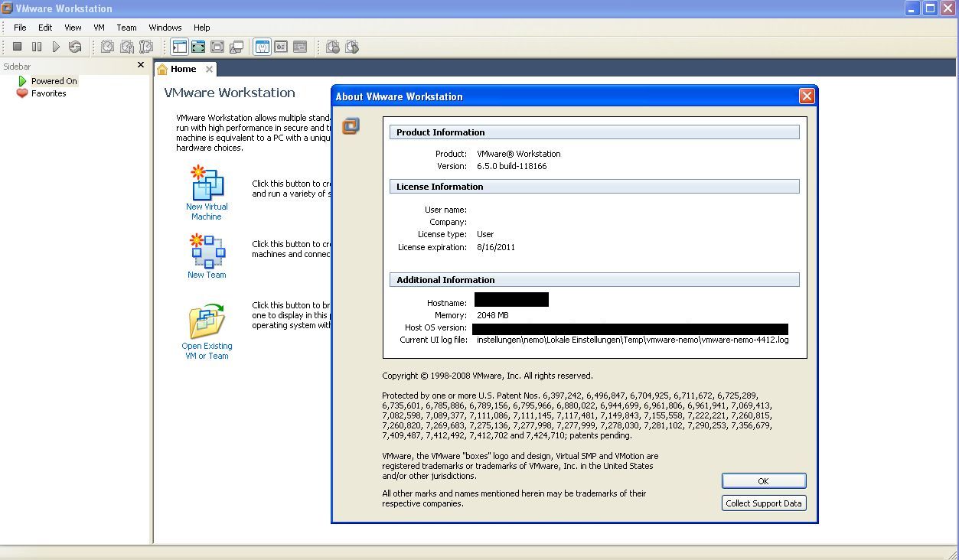
Task: Click the Unity mode toolbar icon
Action: pos(236,47)
